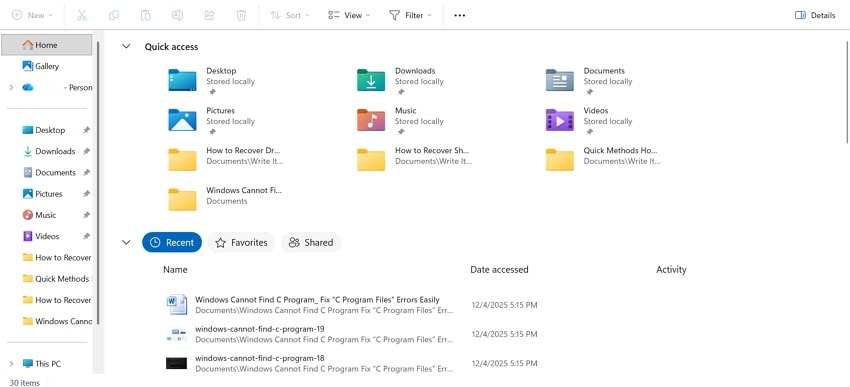Click the Paste clipboard icon
Image resolution: width=850 pixels, height=387 pixels.
pyautogui.click(x=145, y=15)
